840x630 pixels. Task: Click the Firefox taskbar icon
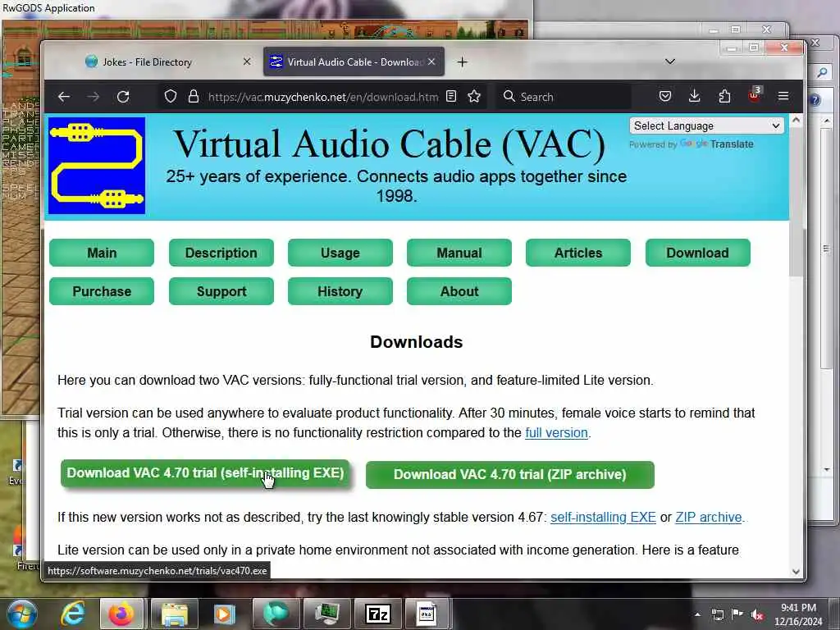tap(121, 614)
